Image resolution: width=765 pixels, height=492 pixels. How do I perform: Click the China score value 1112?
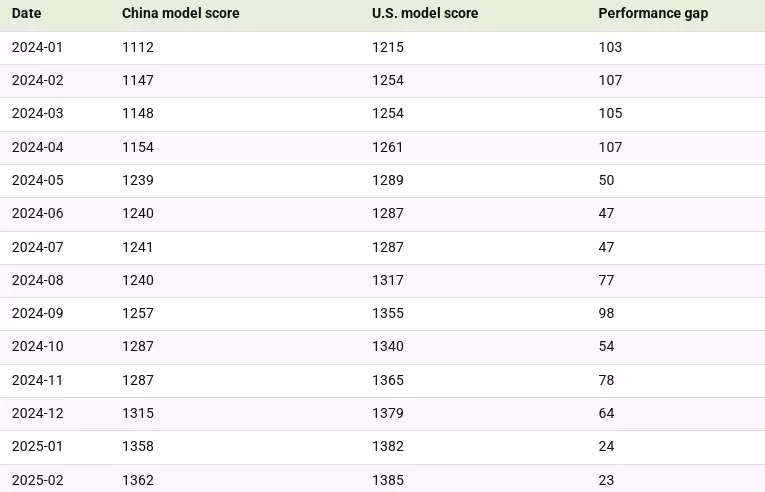[x=138, y=47]
